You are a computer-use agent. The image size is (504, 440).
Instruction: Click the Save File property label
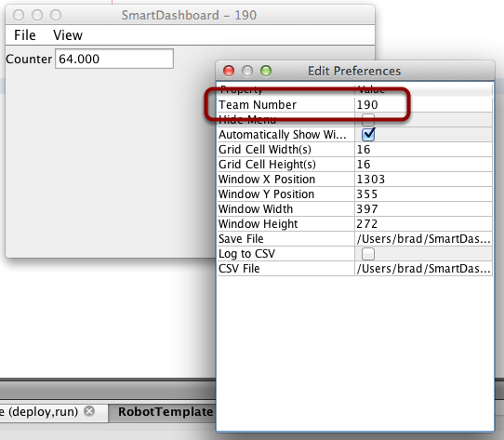point(241,239)
